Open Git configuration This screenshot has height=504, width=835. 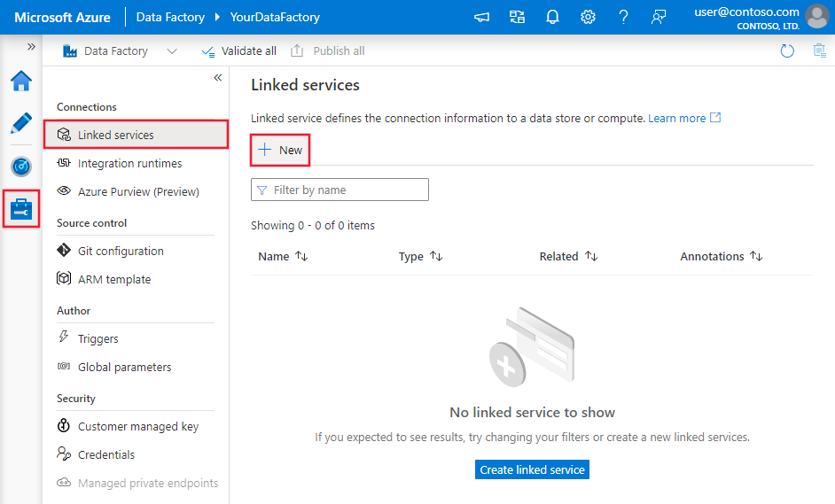click(121, 252)
